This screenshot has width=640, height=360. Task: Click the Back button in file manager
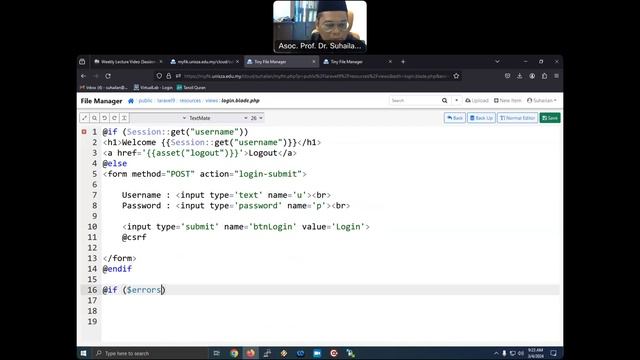pos(455,118)
